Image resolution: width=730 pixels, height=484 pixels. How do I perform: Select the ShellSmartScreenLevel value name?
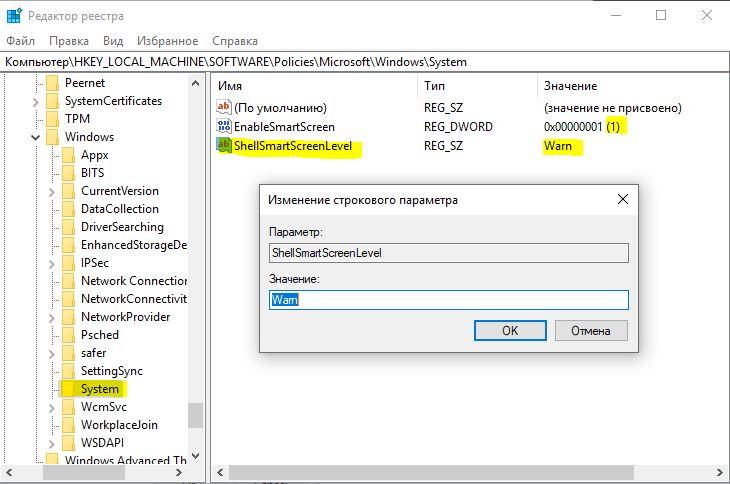(x=293, y=146)
